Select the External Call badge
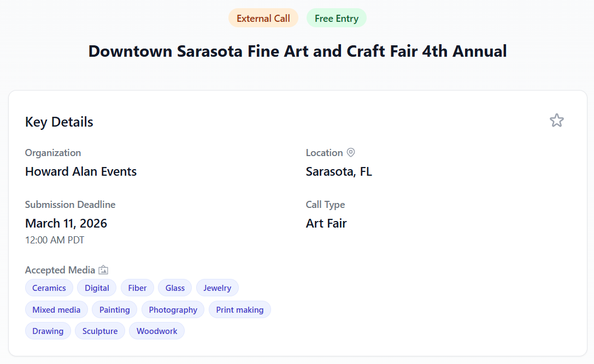 pos(263,17)
